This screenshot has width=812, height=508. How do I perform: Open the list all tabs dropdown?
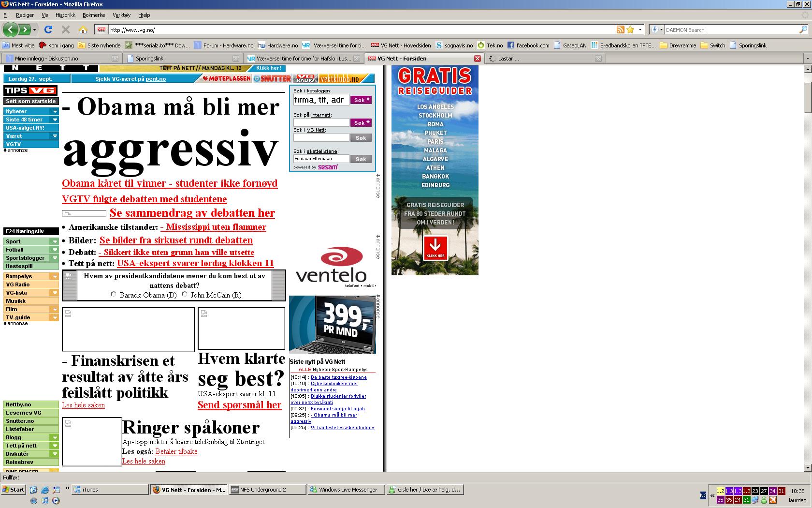(x=807, y=59)
